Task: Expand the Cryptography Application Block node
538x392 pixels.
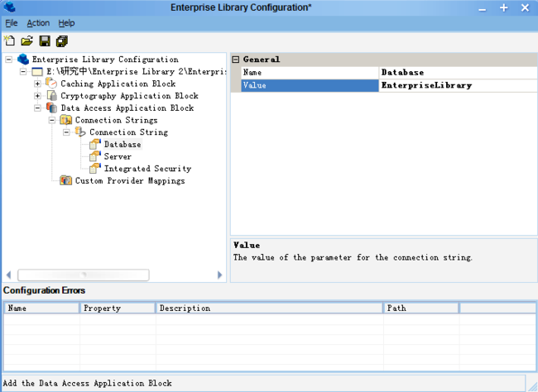Action: coord(37,96)
